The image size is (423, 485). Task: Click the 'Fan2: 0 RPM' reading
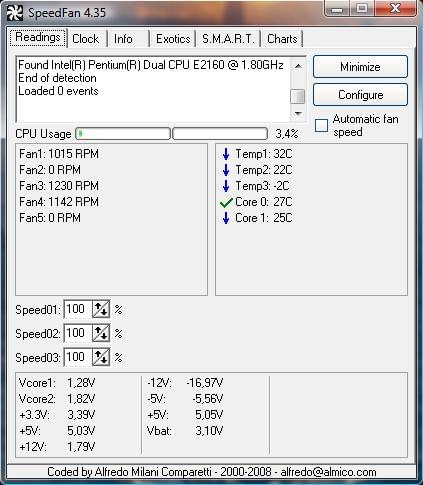[50, 170]
